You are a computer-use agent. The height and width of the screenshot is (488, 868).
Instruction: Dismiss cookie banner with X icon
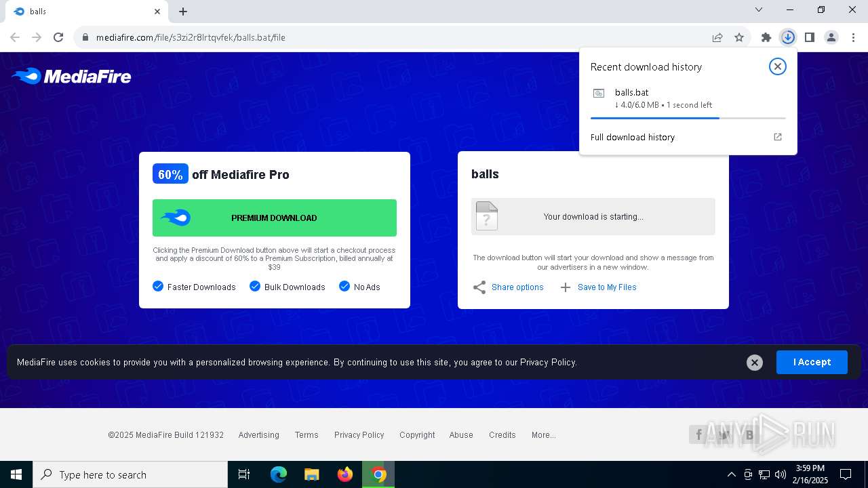(755, 363)
